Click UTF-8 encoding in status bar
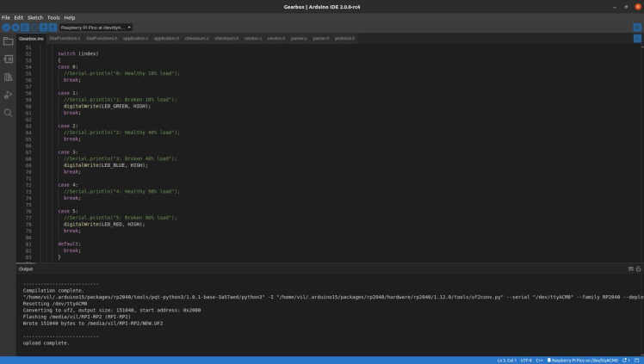 point(526,360)
